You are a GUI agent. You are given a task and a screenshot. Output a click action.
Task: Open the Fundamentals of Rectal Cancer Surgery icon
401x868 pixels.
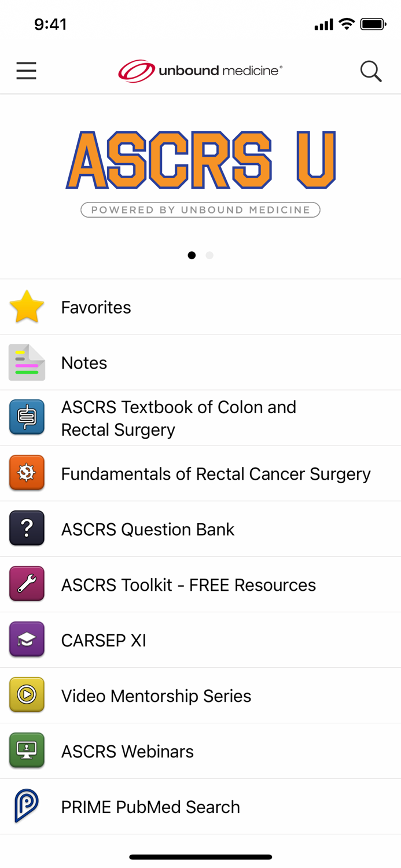(25, 473)
